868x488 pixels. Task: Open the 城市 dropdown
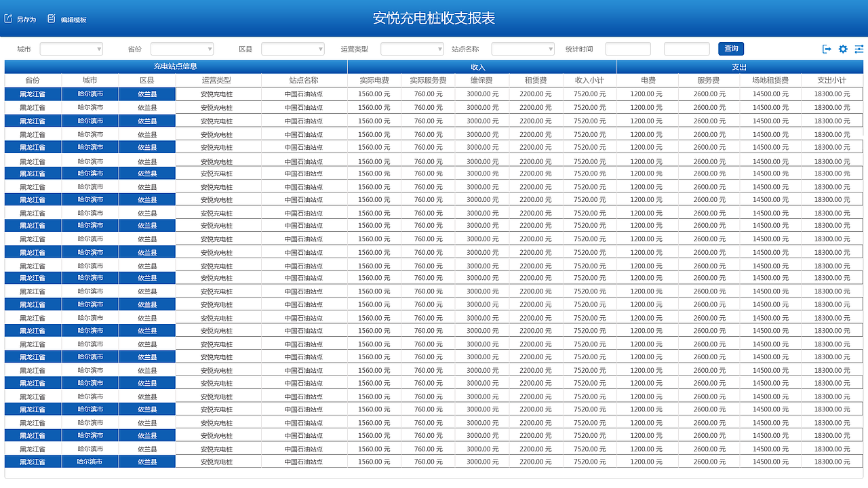click(71, 49)
